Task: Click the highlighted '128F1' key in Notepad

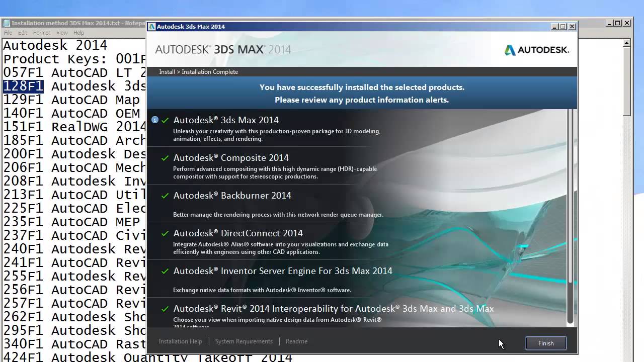Action: pyautogui.click(x=23, y=86)
